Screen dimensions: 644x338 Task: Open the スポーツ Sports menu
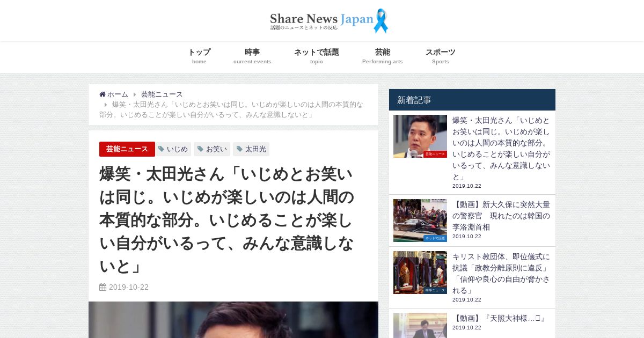click(441, 56)
